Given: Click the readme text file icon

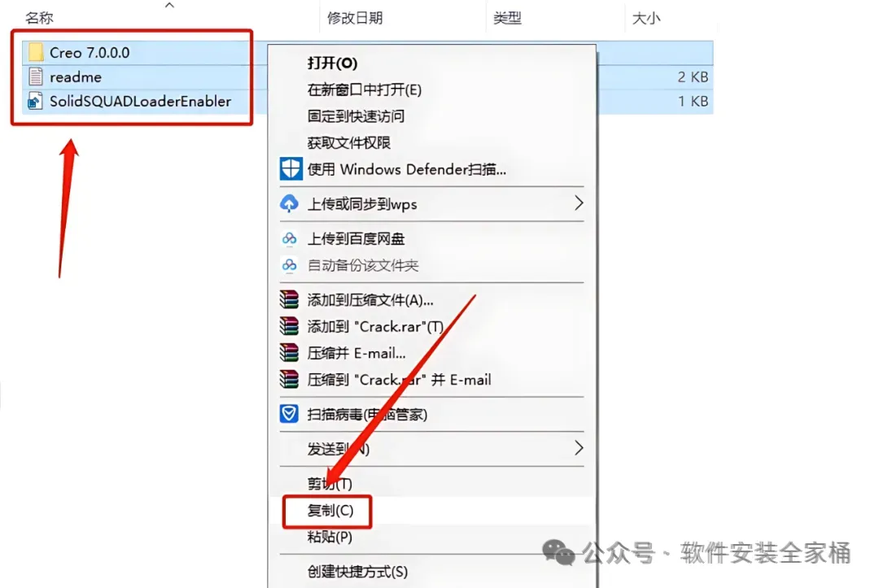Looking at the screenshot, I should point(35,76).
